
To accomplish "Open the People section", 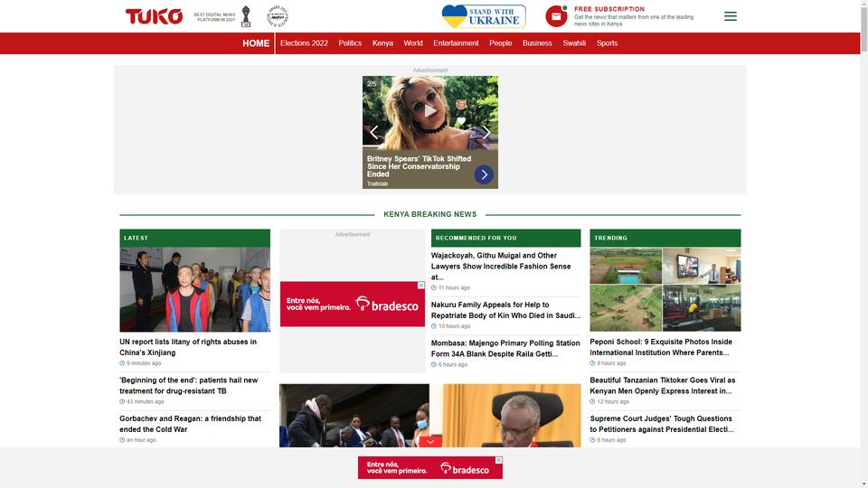I will 500,43.
